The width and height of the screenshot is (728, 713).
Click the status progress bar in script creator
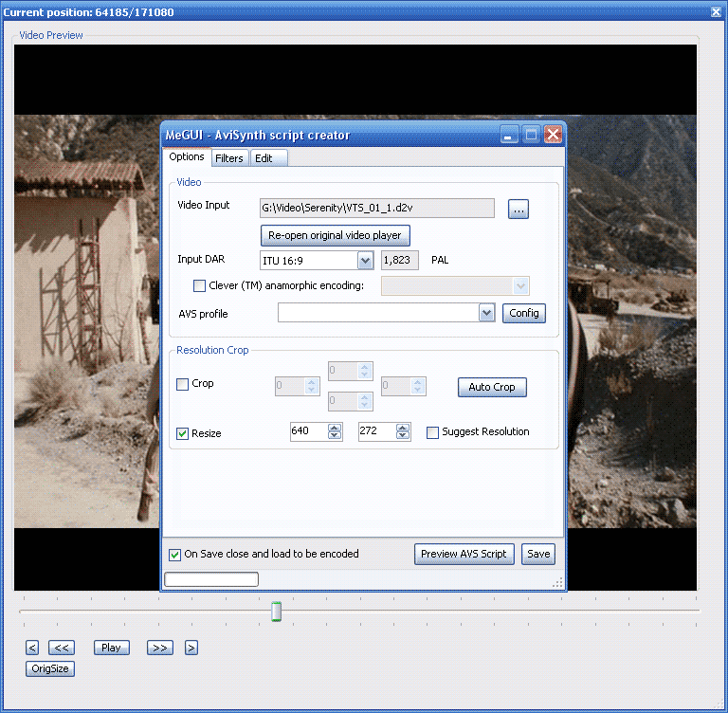coord(211,579)
